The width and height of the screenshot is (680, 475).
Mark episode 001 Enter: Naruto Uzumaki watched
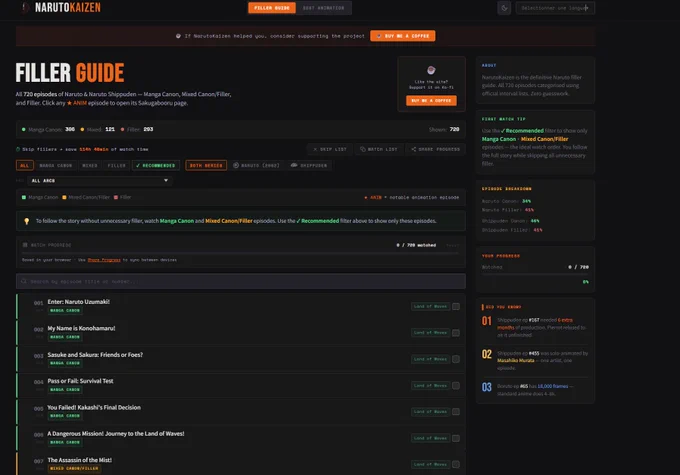click(456, 307)
